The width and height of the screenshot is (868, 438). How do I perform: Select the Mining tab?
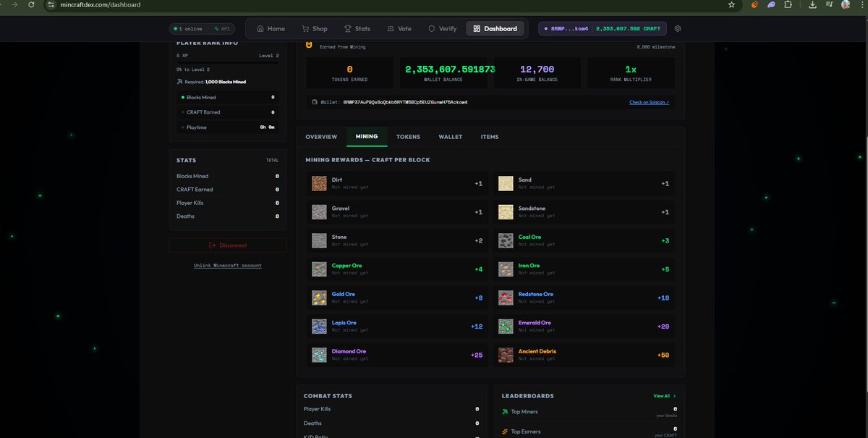[367, 137]
